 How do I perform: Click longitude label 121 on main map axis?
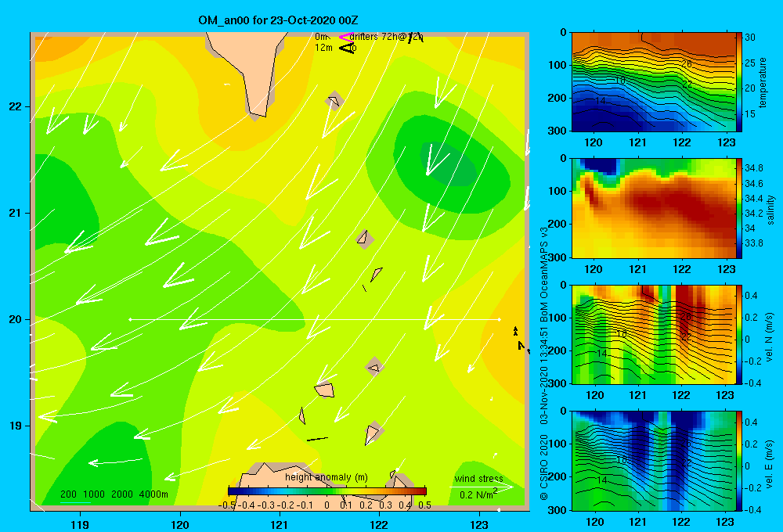pos(280,524)
